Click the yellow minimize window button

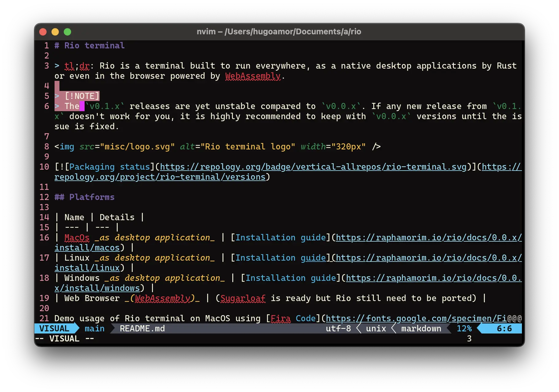[55, 32]
